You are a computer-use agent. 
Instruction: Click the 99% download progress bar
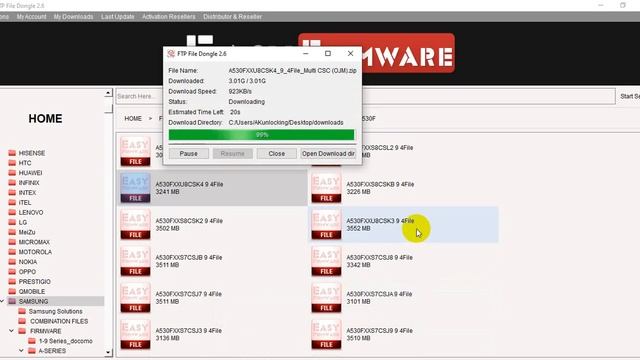pos(262,135)
